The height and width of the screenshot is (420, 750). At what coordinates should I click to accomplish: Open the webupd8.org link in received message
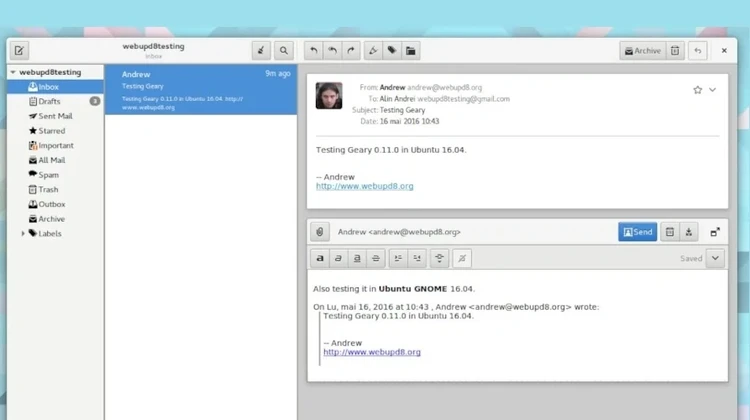pos(364,186)
